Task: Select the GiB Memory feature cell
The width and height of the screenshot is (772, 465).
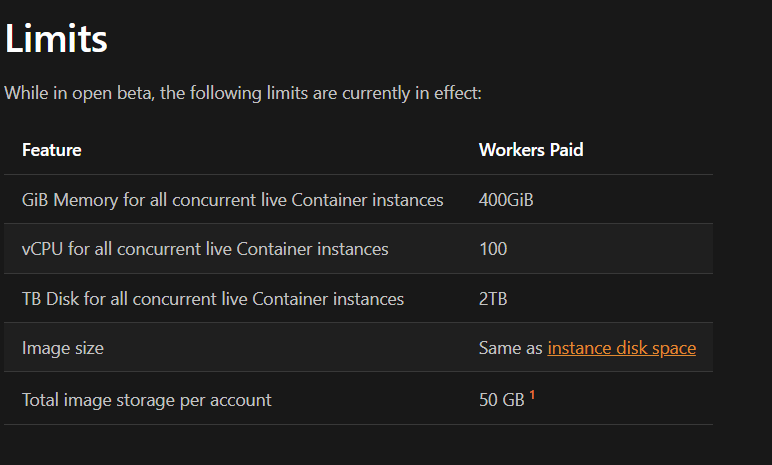Action: click(x=232, y=200)
